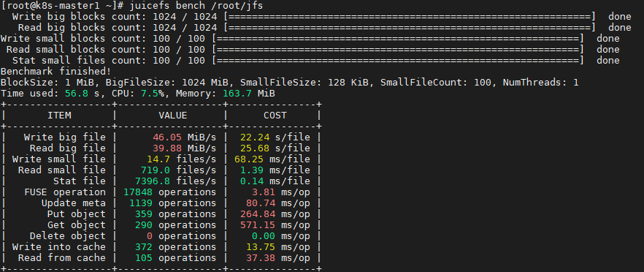The width and height of the screenshot is (644, 272).
Task: Click the 'SmallFileCount: 100' text
Action: click(x=436, y=83)
